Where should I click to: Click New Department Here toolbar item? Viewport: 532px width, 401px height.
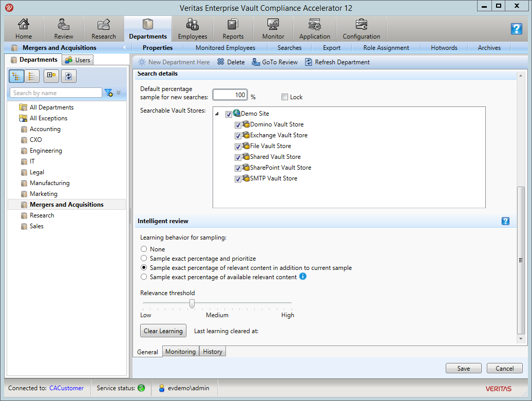click(174, 62)
